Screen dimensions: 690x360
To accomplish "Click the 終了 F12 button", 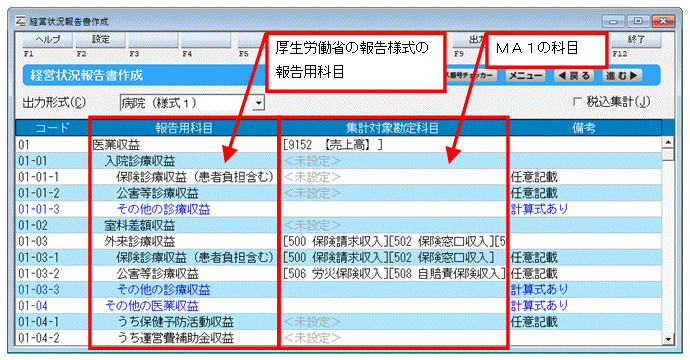I will 636,40.
